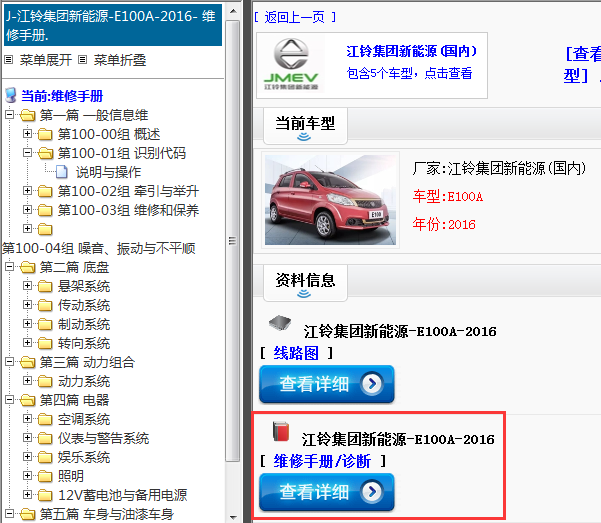This screenshot has width=601, height=523.
Task: Select the 娱乐系统 tree item
Action: (x=84, y=457)
